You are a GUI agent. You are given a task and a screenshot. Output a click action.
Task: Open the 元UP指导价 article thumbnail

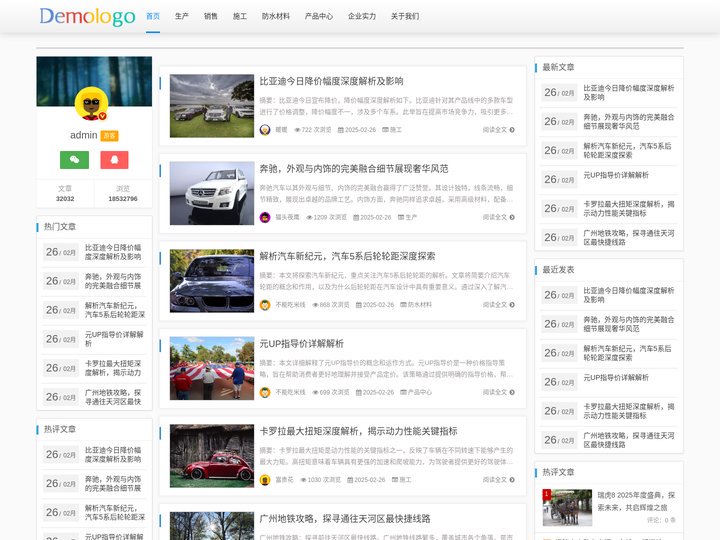[212, 368]
